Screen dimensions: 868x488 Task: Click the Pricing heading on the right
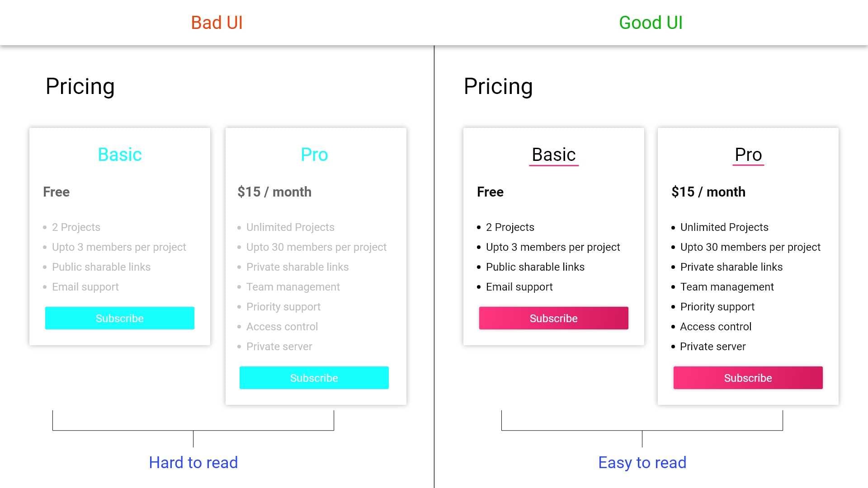(x=498, y=86)
